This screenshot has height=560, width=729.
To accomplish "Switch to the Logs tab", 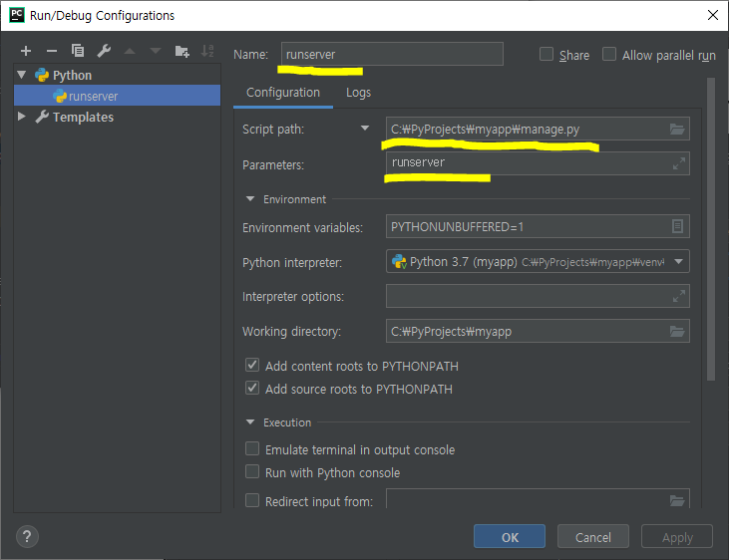I will click(x=358, y=93).
